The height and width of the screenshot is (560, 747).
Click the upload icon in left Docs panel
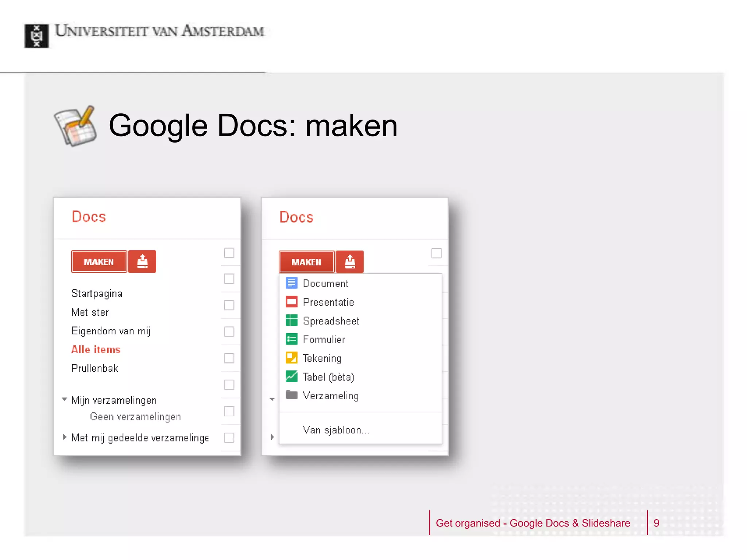pyautogui.click(x=142, y=261)
